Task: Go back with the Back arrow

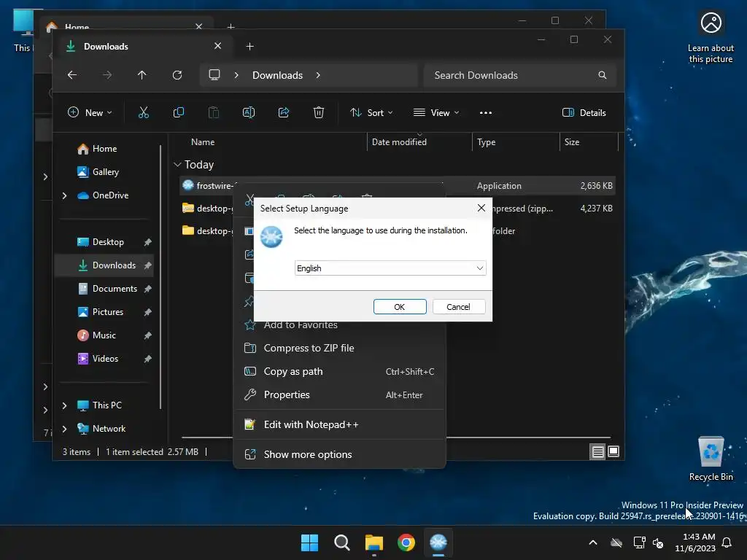Action: tap(72, 75)
